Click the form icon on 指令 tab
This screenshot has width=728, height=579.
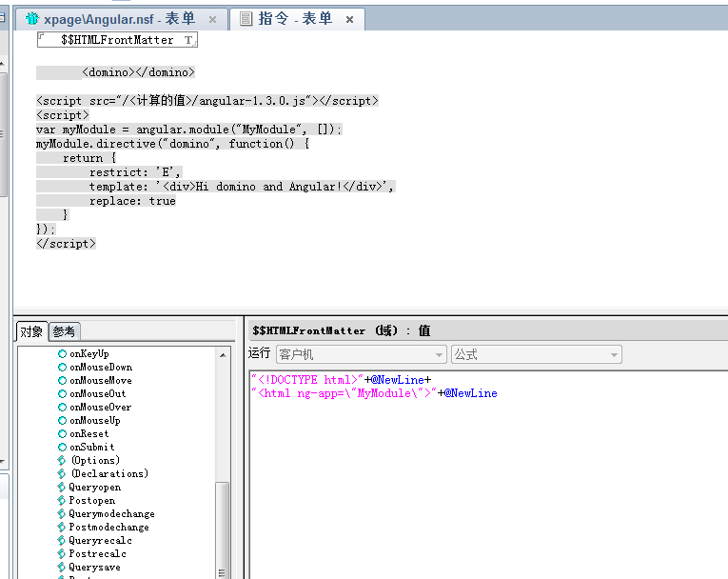[x=246, y=19]
